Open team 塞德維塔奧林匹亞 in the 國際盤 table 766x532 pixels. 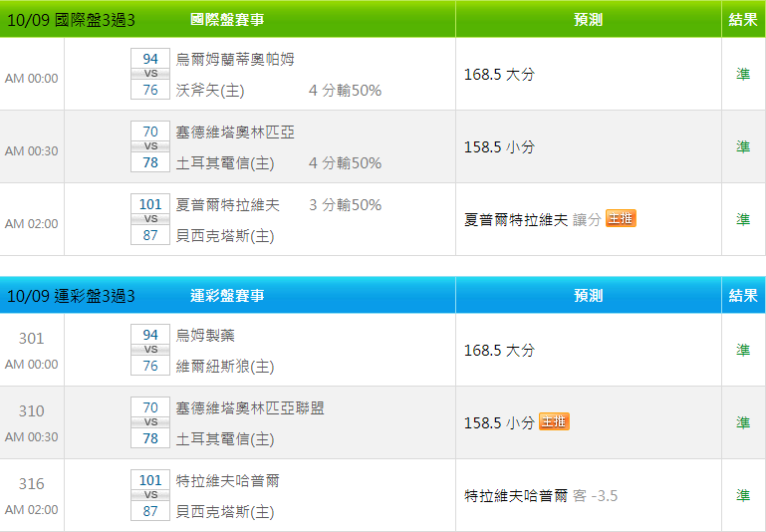[x=235, y=132]
